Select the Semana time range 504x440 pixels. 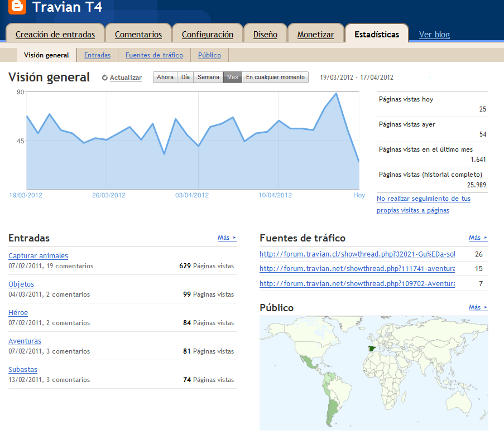pyautogui.click(x=208, y=77)
